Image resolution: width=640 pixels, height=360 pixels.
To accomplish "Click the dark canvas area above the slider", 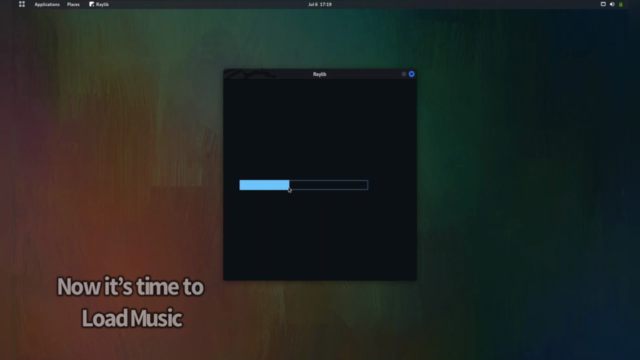I will [320, 129].
